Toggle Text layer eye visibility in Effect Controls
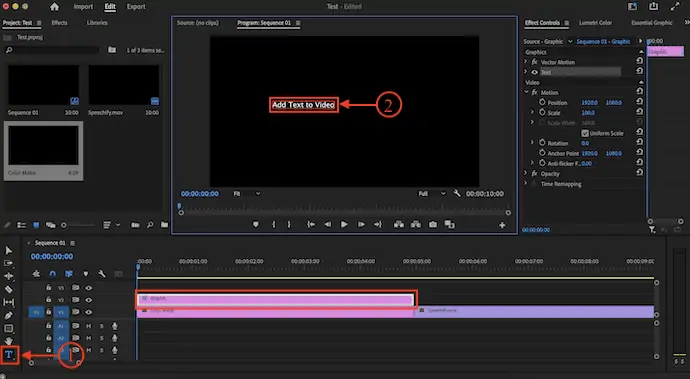This screenshot has height=379, width=690. (x=535, y=72)
